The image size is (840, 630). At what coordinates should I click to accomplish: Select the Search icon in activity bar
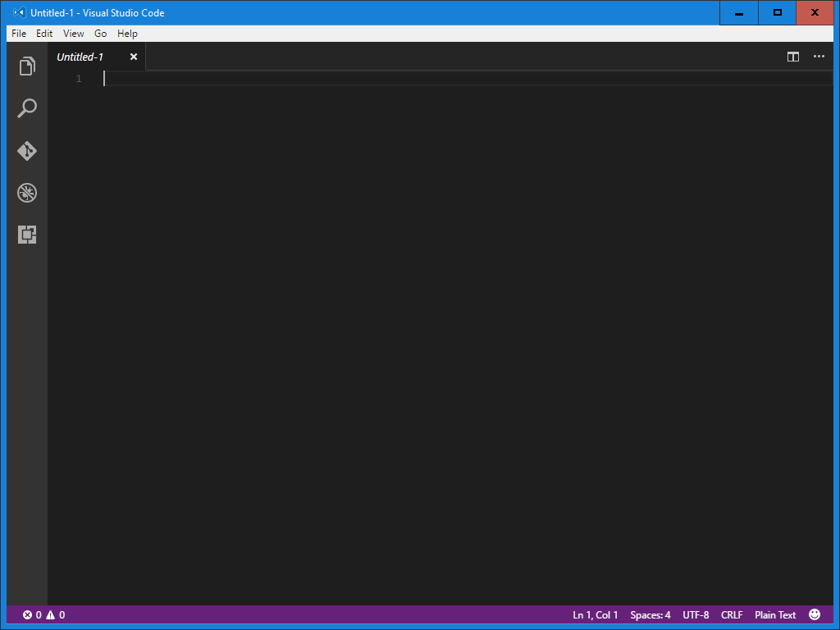click(27, 108)
